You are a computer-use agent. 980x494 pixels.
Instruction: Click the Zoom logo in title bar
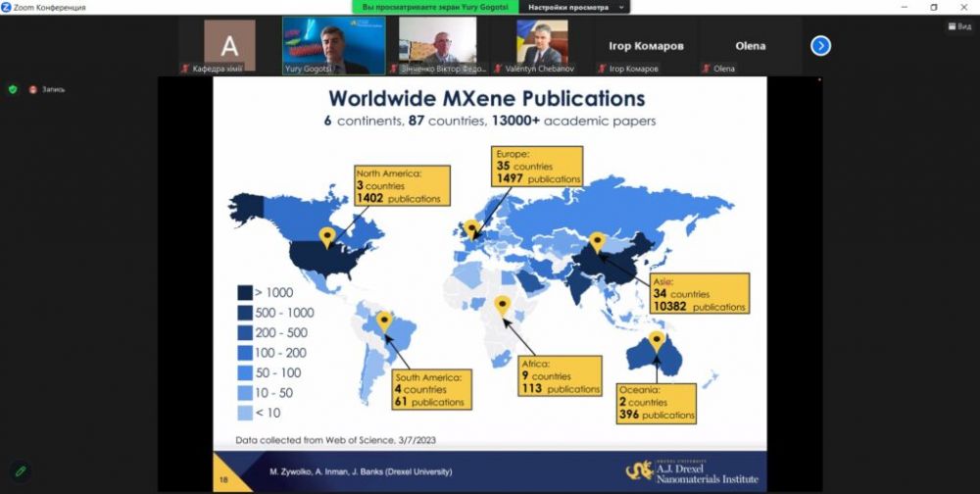click(x=7, y=7)
